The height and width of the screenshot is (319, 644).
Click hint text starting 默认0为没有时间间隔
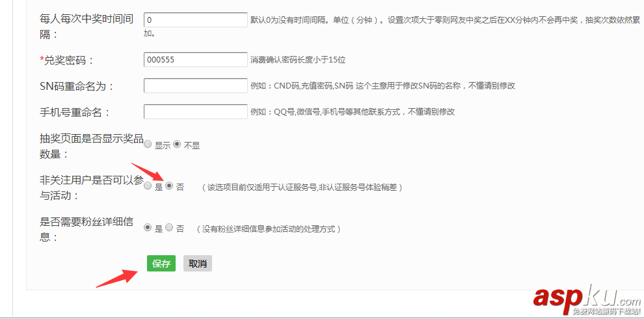(392, 26)
